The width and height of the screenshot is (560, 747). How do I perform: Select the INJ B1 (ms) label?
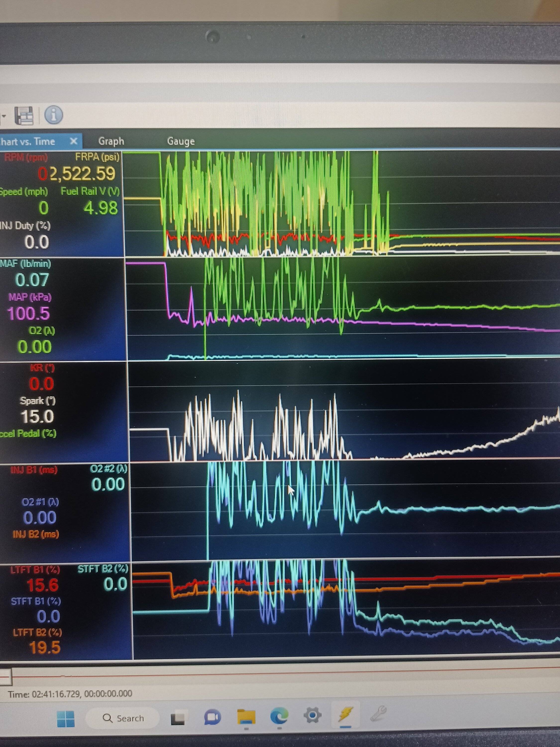click(x=34, y=470)
